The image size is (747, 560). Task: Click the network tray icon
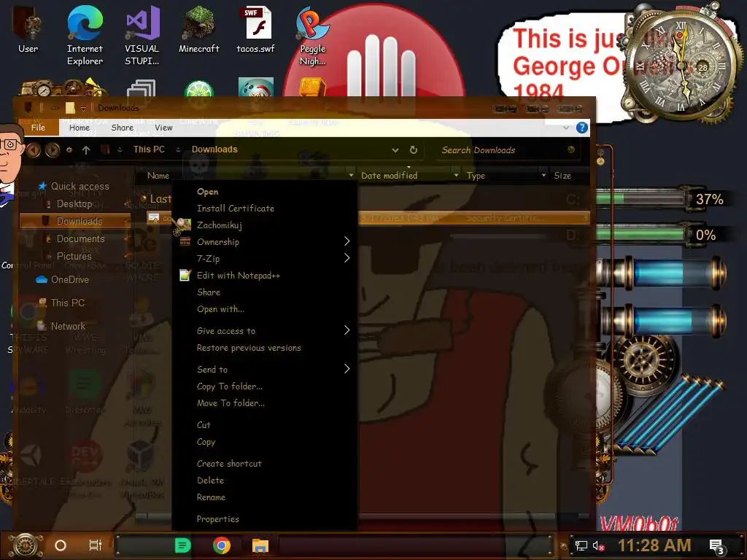pos(581,545)
